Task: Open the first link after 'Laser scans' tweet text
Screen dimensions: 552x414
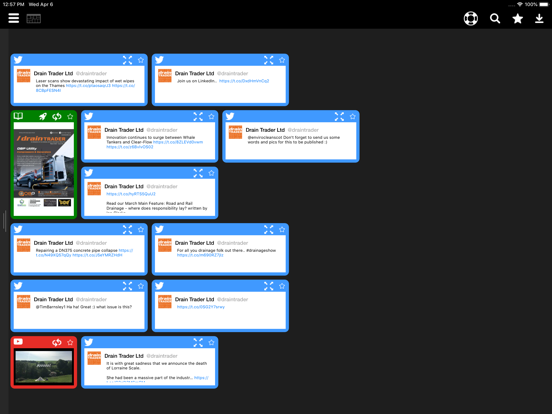Action: coord(88,86)
